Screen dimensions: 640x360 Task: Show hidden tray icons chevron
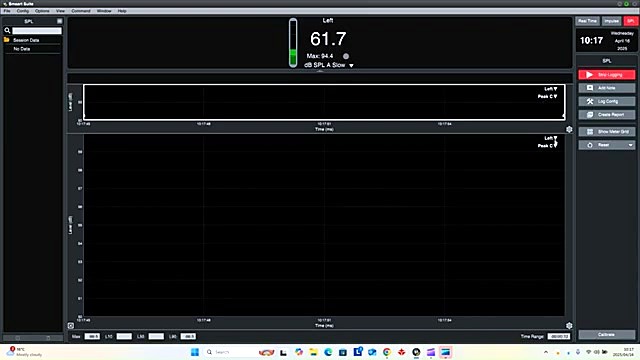(546, 352)
